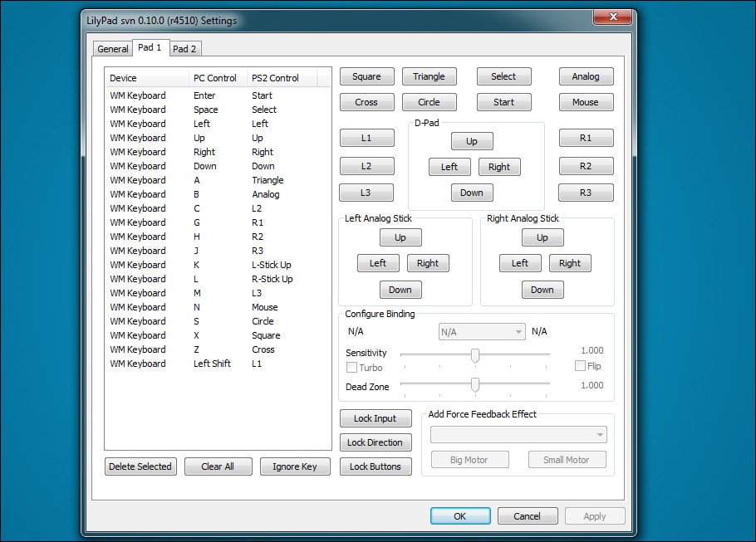
Task: Close the LilyPad Settings window
Action: [x=613, y=17]
